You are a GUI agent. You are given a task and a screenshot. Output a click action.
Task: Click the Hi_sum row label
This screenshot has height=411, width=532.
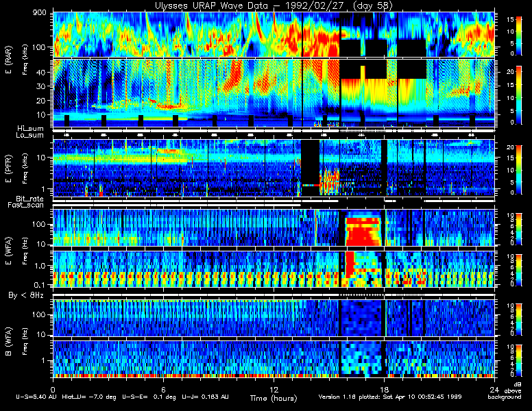(31, 129)
